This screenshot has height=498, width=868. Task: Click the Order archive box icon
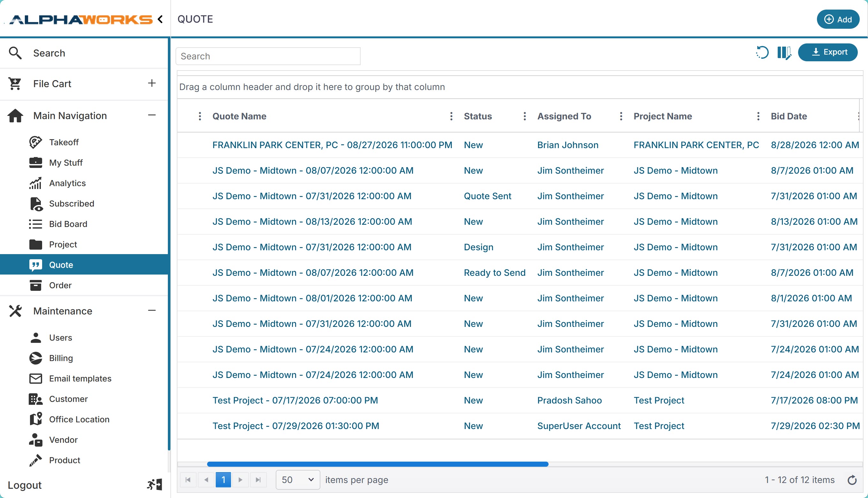click(35, 285)
